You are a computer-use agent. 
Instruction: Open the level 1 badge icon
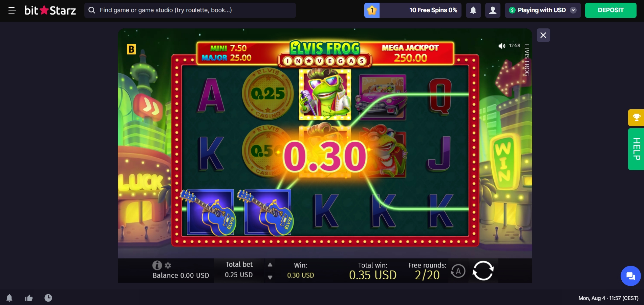tap(372, 10)
